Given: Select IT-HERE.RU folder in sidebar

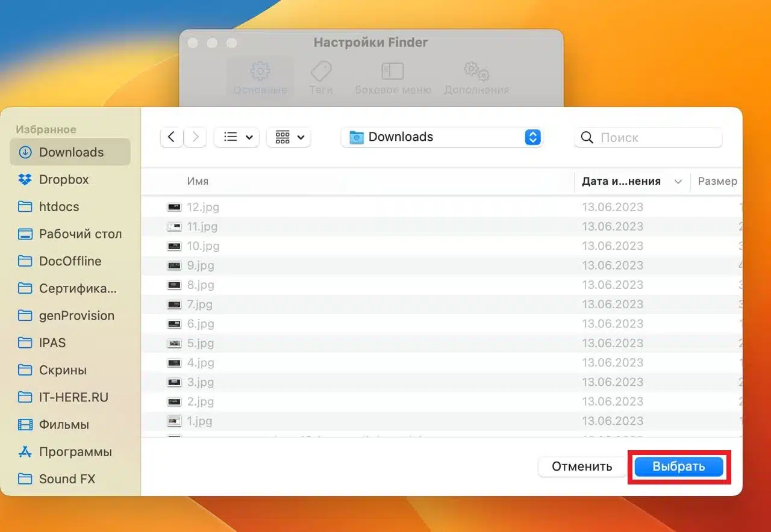Looking at the screenshot, I should 73,397.
